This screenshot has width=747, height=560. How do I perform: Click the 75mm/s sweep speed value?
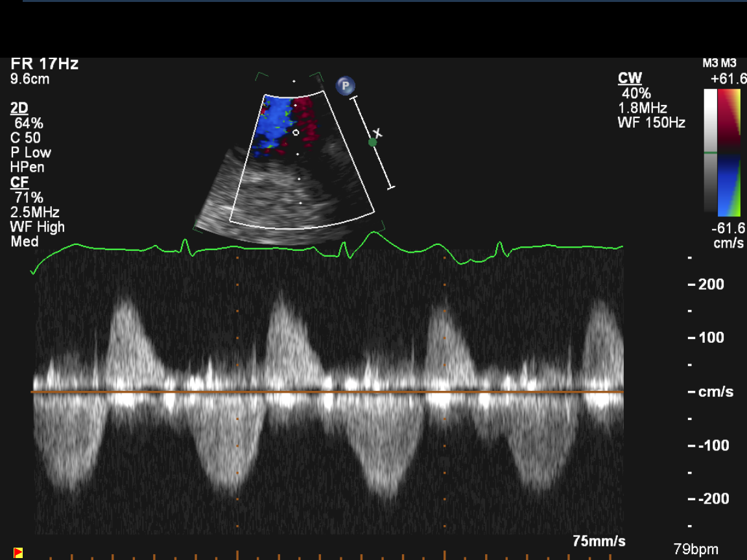coord(599,541)
